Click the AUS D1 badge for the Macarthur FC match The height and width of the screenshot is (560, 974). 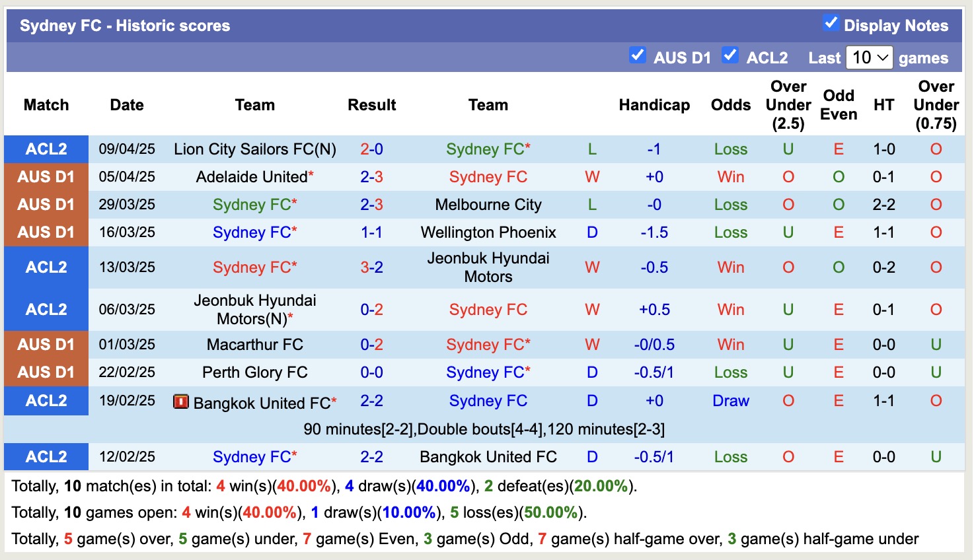point(46,344)
